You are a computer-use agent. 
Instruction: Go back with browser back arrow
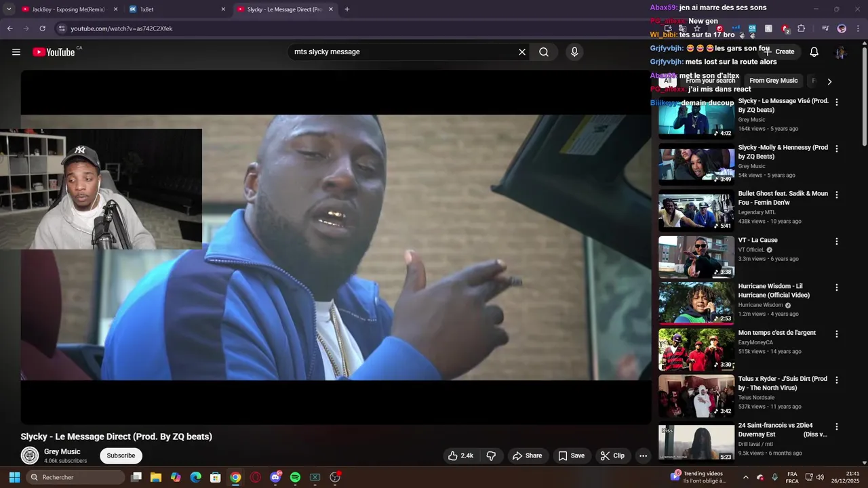click(x=9, y=28)
